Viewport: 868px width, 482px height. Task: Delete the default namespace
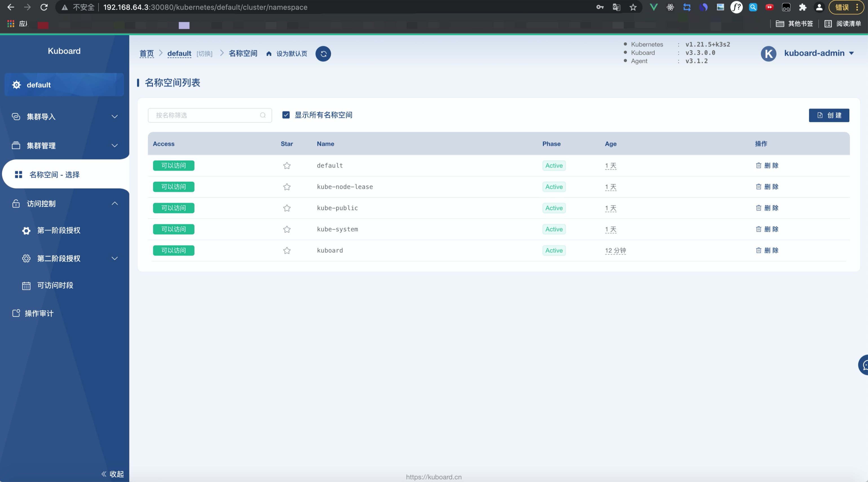(767, 166)
